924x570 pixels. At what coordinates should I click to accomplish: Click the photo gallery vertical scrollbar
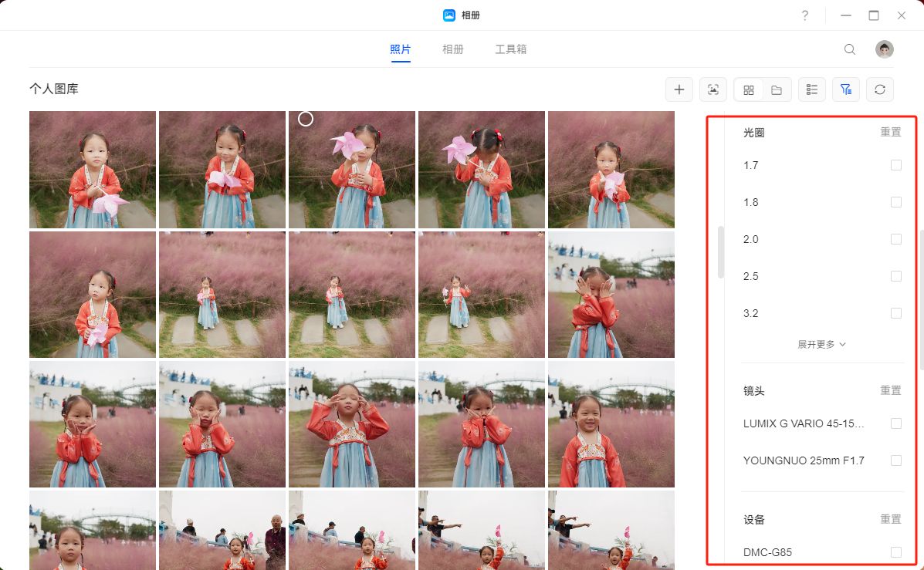click(721, 252)
